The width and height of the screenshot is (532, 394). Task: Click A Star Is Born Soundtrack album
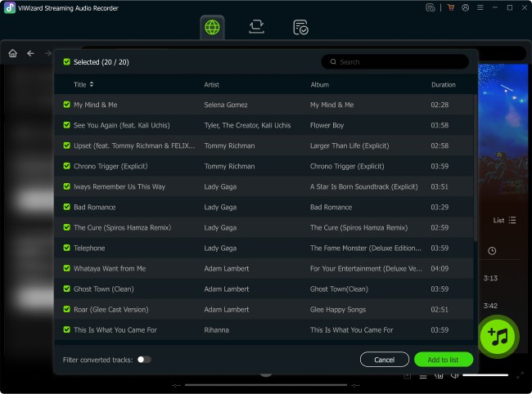pos(364,186)
